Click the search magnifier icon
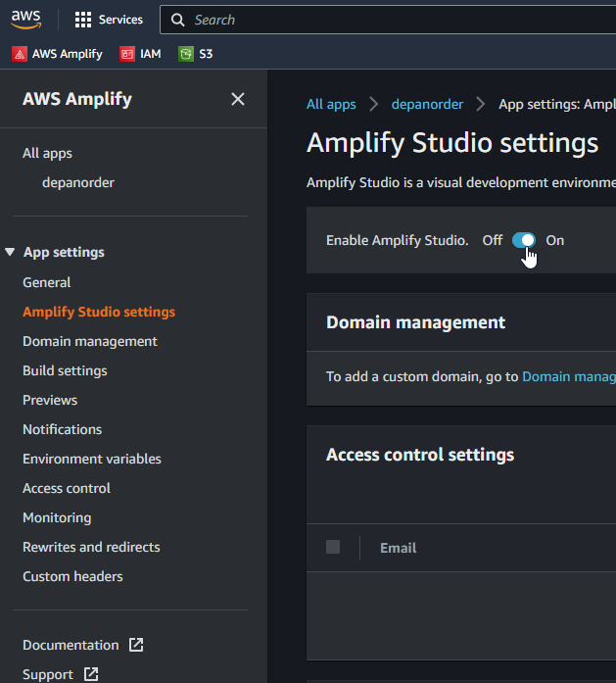The width and height of the screenshot is (616, 683). [177, 20]
